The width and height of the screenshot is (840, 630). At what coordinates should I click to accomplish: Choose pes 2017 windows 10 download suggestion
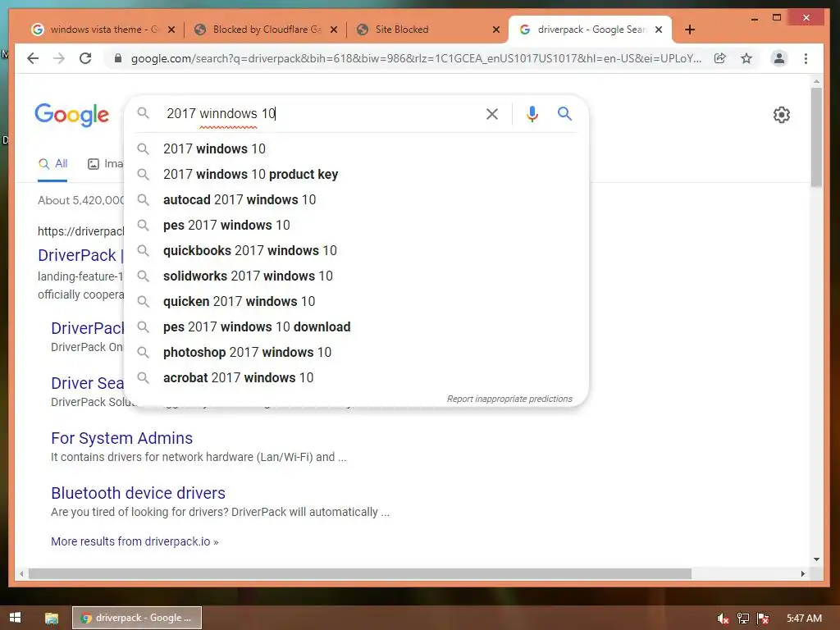(356, 326)
